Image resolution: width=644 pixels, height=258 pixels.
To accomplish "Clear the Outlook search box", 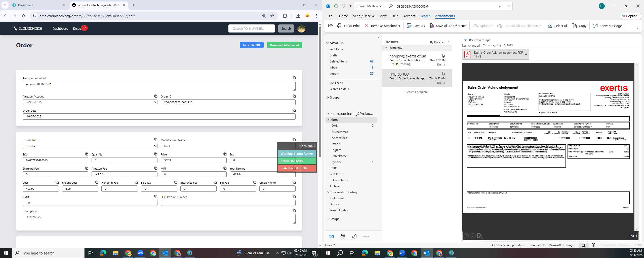I will (508, 6).
